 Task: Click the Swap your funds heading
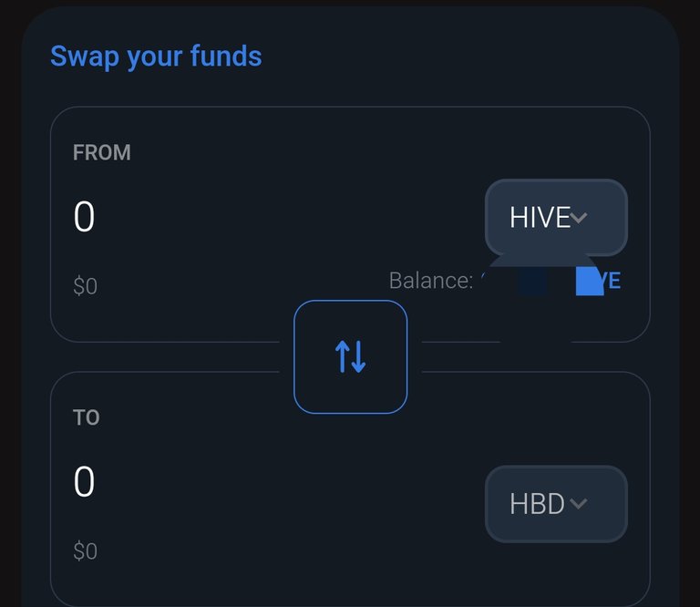tap(156, 57)
